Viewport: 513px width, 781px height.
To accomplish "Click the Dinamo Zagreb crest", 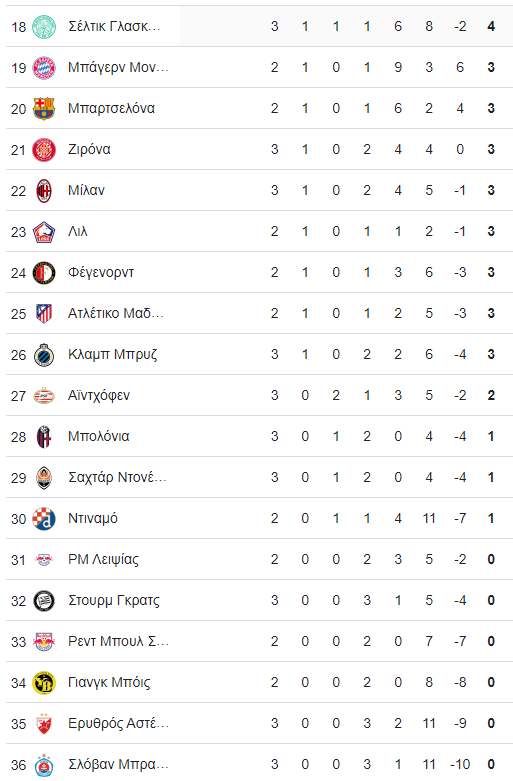I will click(x=44, y=519).
